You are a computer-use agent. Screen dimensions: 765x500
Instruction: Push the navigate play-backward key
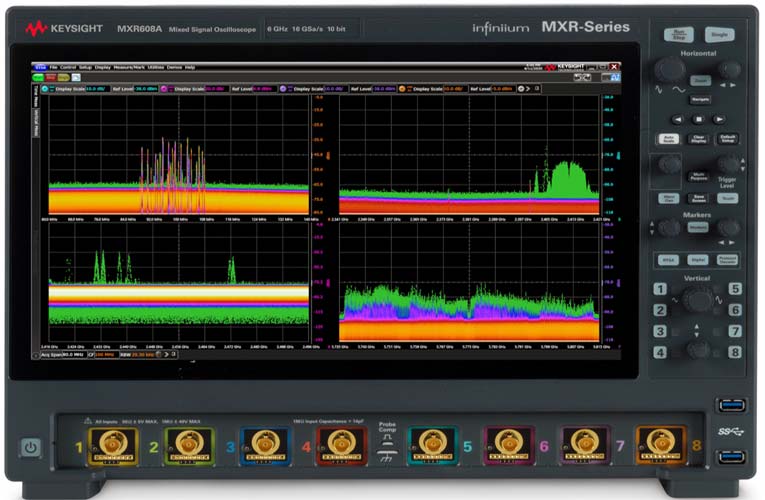(678, 119)
